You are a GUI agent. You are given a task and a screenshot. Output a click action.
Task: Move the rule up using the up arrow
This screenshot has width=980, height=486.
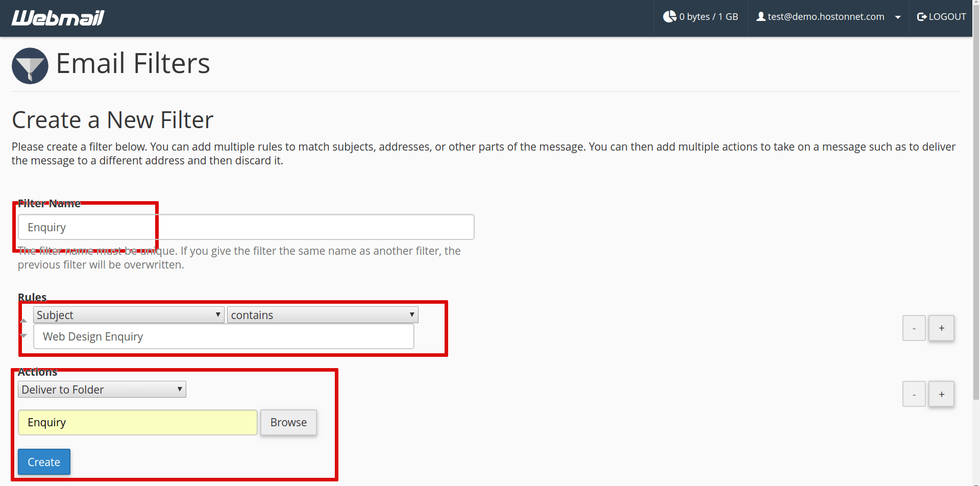coord(23,320)
